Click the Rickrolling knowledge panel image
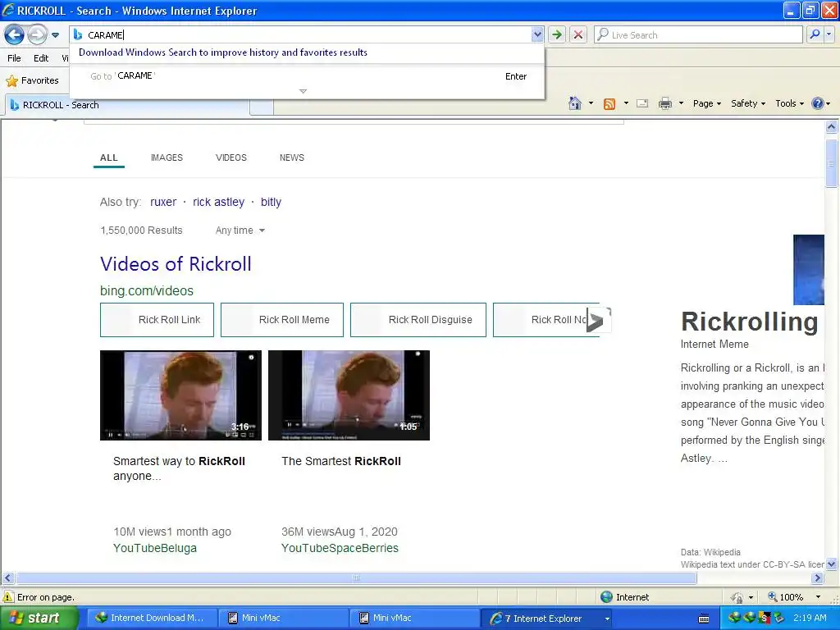The image size is (840, 630). coord(809,269)
